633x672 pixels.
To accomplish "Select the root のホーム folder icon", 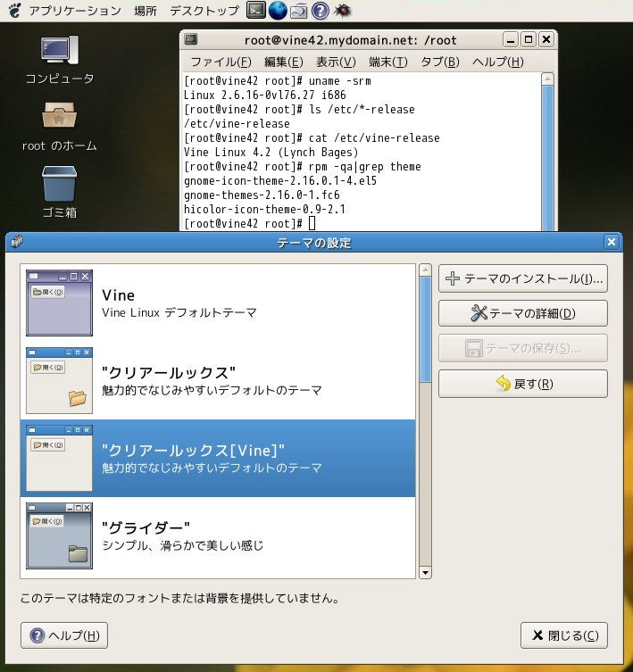I will 60,127.
